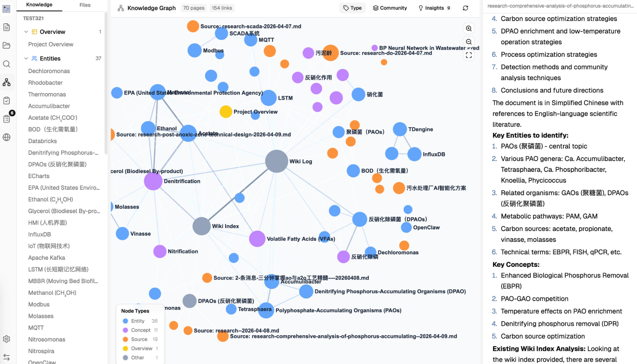This screenshot has height=364, width=637.
Task: Click the Wiki Log graph node
Action: pos(276,161)
